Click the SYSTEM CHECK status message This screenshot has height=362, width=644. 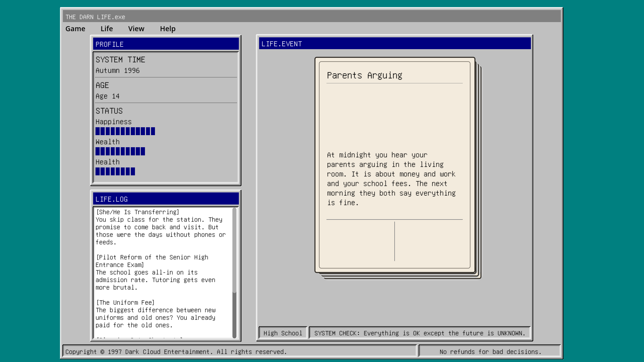click(x=420, y=333)
